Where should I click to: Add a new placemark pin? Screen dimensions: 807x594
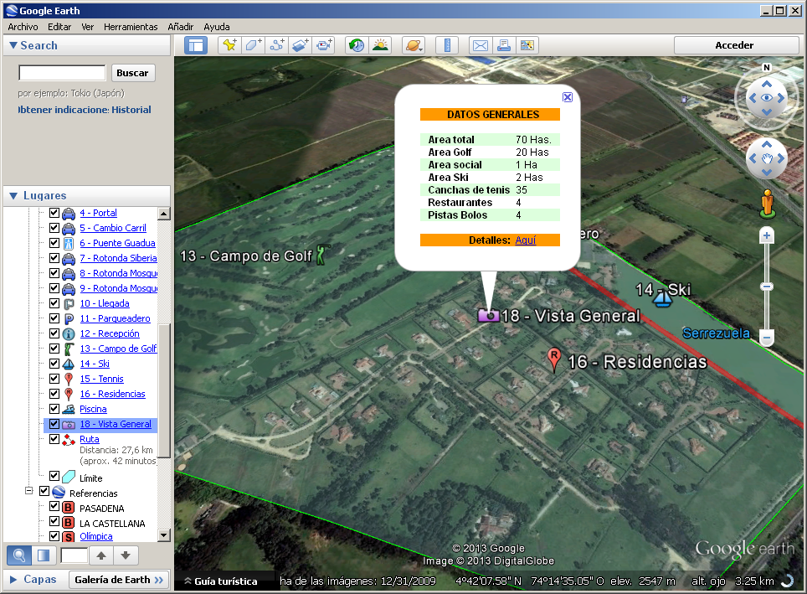[229, 45]
